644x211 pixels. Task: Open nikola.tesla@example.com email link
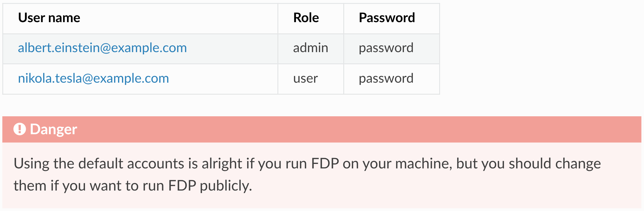coord(93,78)
